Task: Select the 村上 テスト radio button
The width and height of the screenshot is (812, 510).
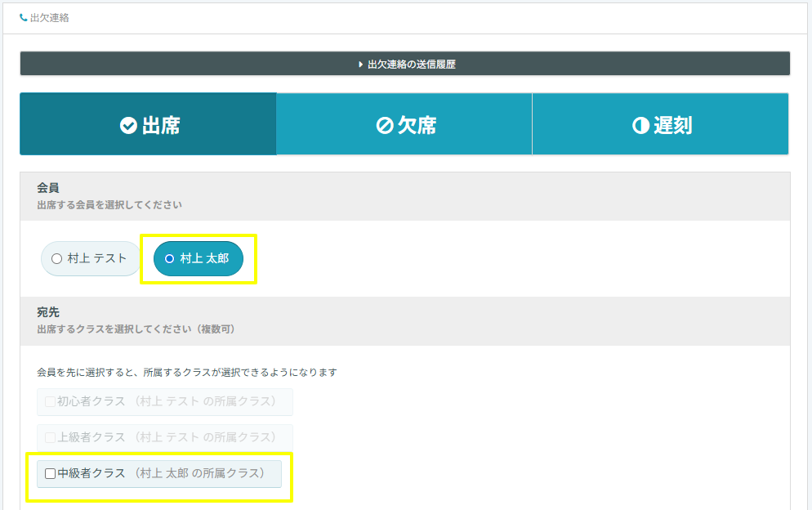Action: 56,258
